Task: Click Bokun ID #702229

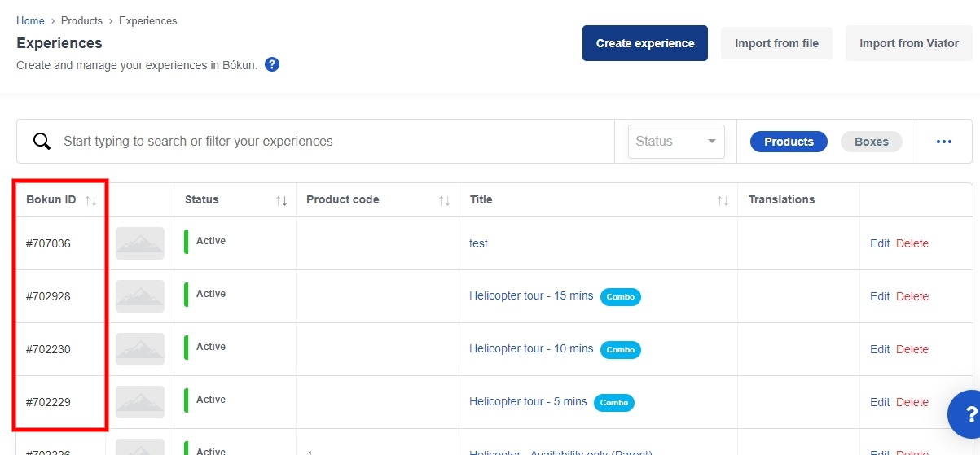Action: point(48,402)
